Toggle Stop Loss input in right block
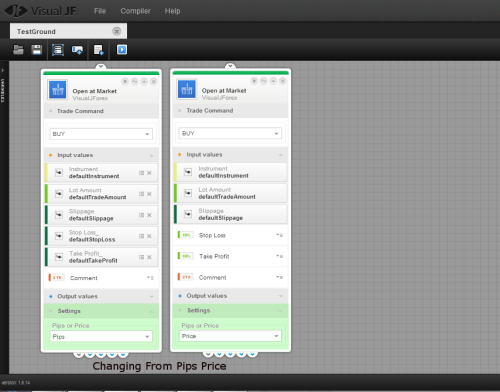500x392 pixels. tap(280, 235)
